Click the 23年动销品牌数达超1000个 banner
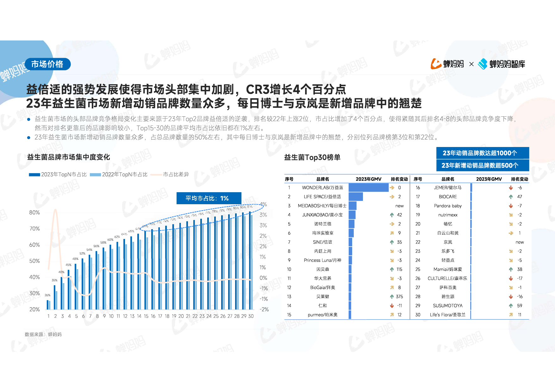555x392 pixels. tap(482, 153)
